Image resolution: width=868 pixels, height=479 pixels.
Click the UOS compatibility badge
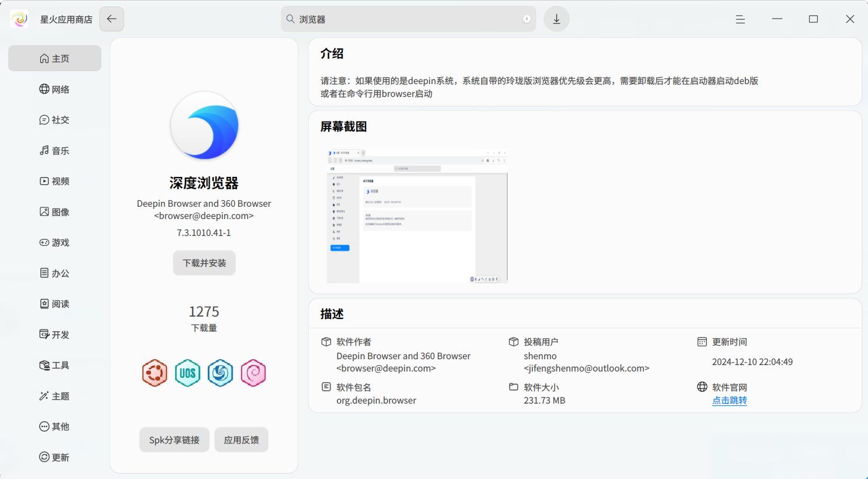tap(187, 373)
